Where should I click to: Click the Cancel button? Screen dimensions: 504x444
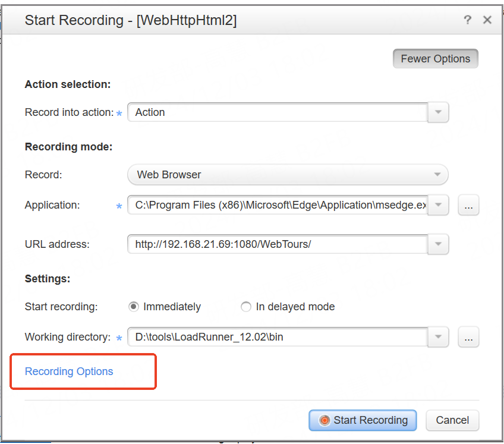point(452,420)
